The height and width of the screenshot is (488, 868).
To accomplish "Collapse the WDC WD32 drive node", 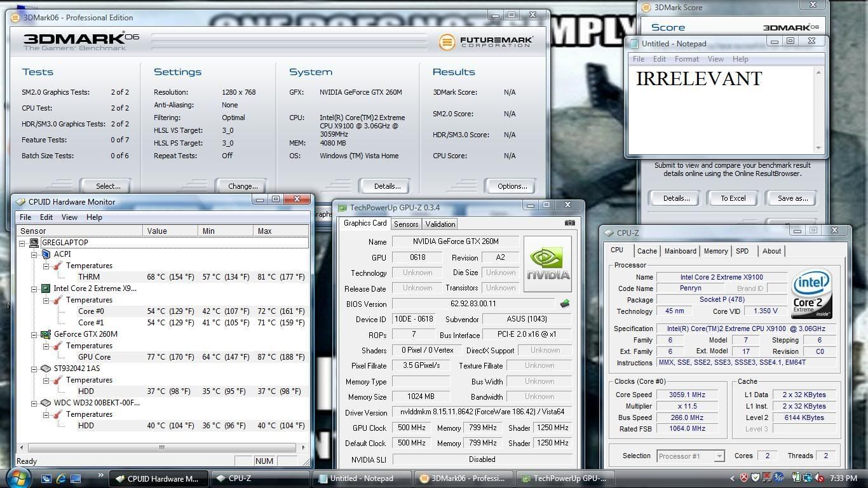I will click(34, 403).
